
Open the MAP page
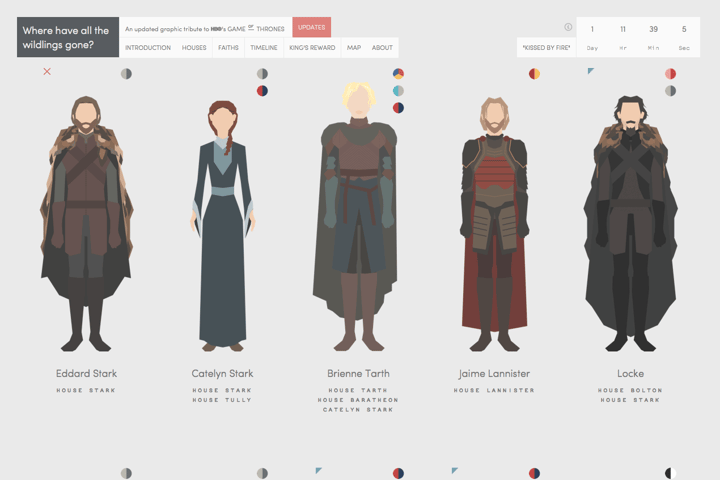[354, 47]
